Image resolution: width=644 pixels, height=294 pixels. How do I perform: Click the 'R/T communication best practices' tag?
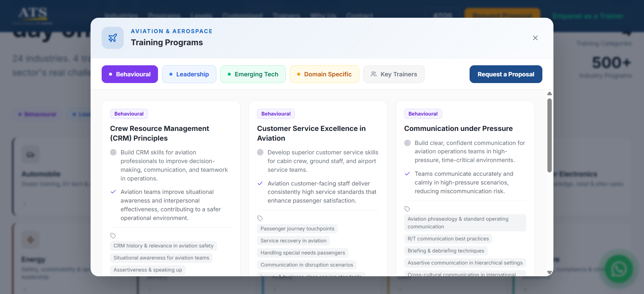pos(448,239)
